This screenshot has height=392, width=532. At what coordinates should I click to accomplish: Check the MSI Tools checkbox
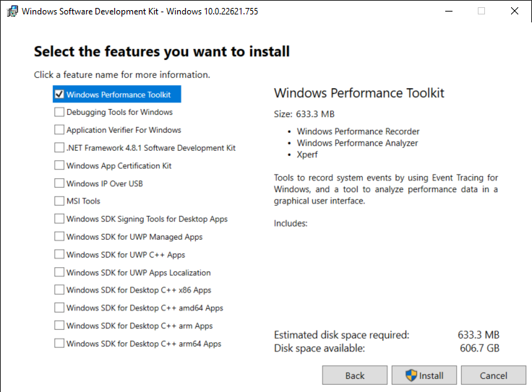click(x=59, y=201)
